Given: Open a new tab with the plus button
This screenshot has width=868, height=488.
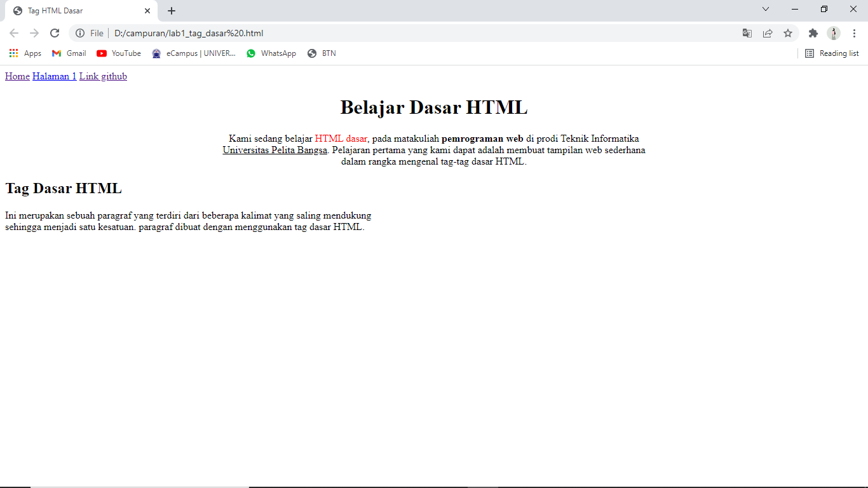Looking at the screenshot, I should point(172,11).
